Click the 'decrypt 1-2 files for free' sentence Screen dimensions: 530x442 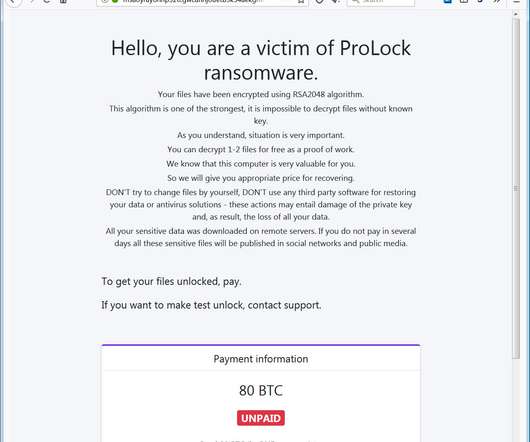point(261,149)
